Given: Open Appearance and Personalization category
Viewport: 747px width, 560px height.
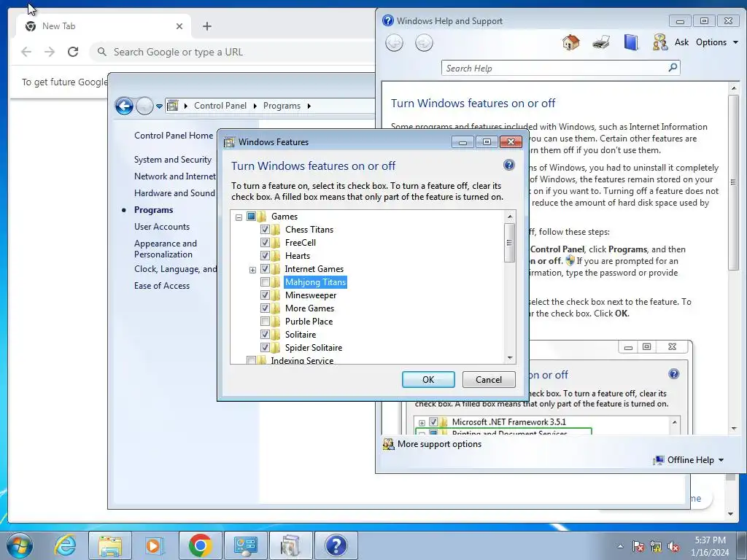Looking at the screenshot, I should coord(166,249).
